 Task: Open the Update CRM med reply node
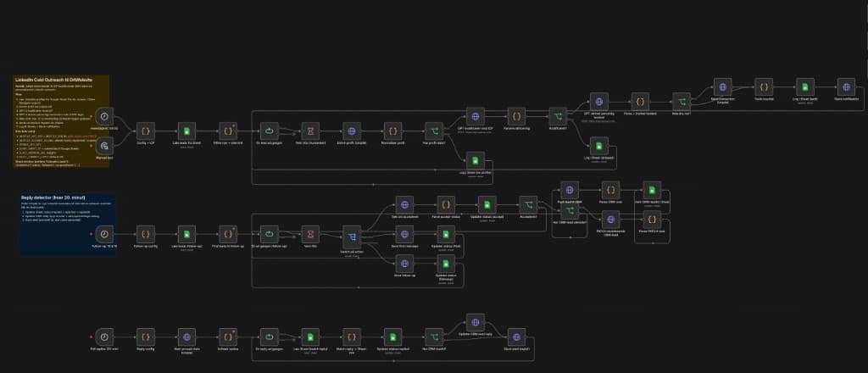pyautogui.click(x=476, y=321)
